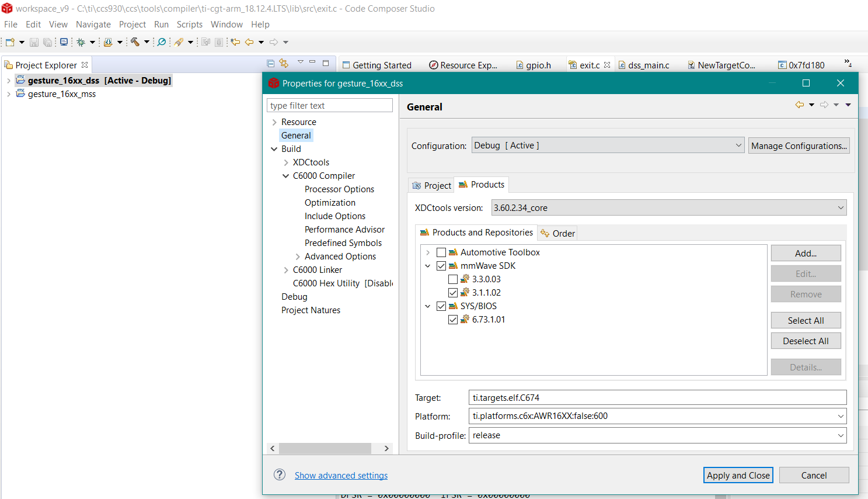
Task: Click Back arrow in Properties dialog header
Action: pos(800,105)
